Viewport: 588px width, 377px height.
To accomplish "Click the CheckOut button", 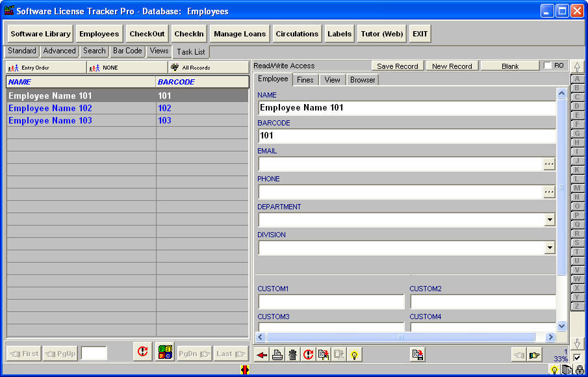I will tap(147, 34).
